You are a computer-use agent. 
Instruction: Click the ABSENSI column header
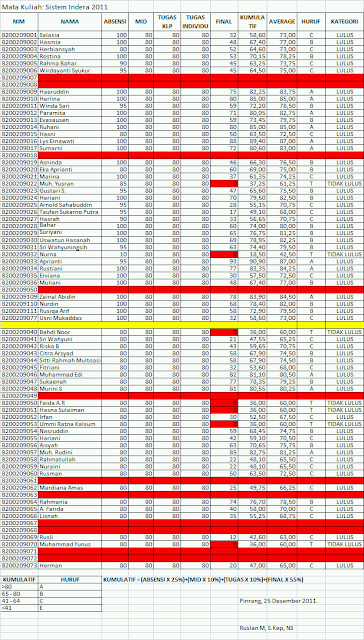[115, 22]
